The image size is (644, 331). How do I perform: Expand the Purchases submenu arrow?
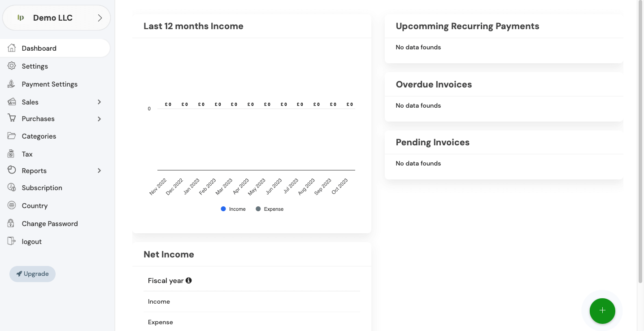coord(99,119)
